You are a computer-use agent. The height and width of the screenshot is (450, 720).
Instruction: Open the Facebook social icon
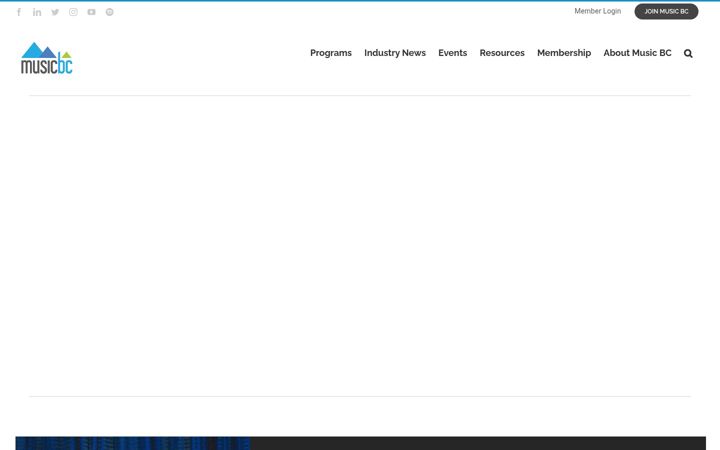tap(19, 12)
